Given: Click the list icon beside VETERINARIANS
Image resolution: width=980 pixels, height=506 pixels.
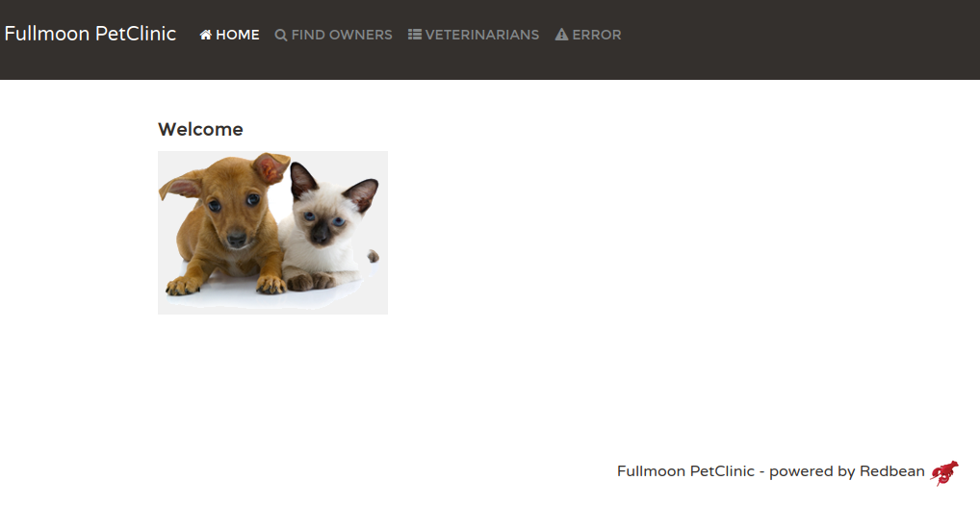Looking at the screenshot, I should pos(414,35).
